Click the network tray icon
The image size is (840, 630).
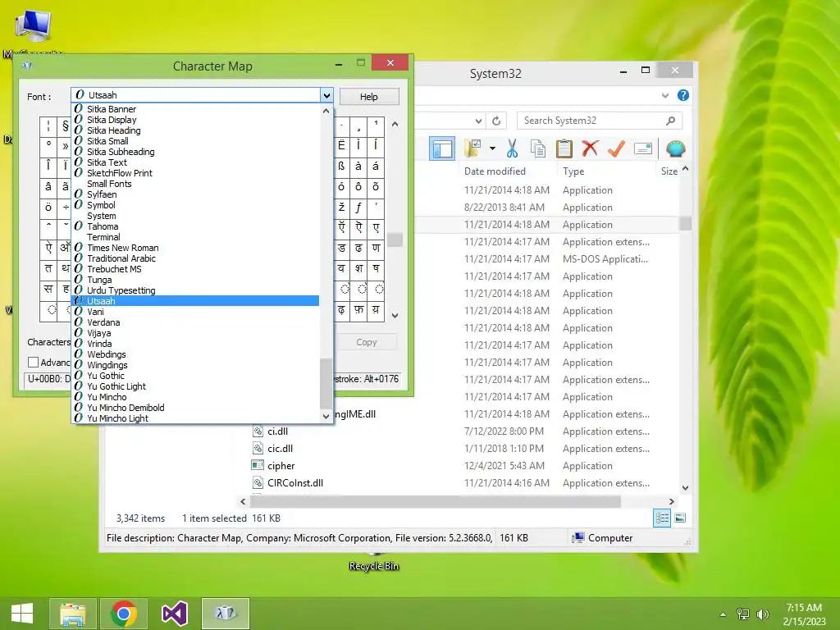click(x=743, y=614)
